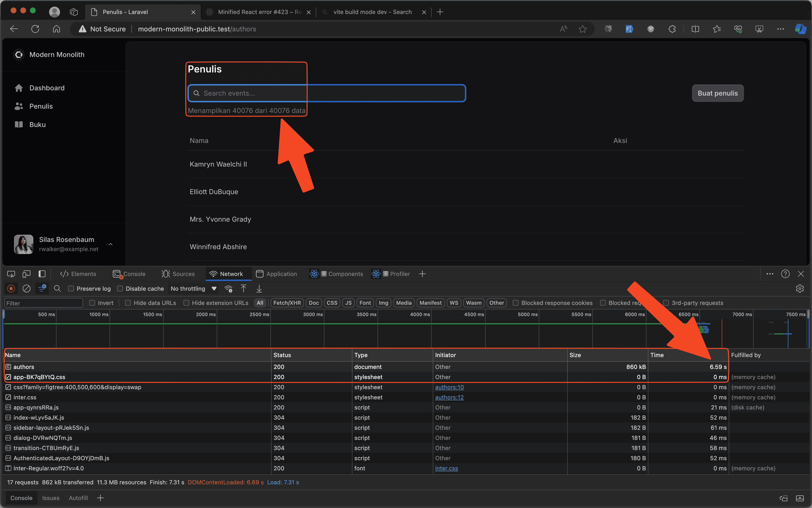Check Hide extension URLs
The height and width of the screenshot is (508, 812).
pyautogui.click(x=186, y=303)
